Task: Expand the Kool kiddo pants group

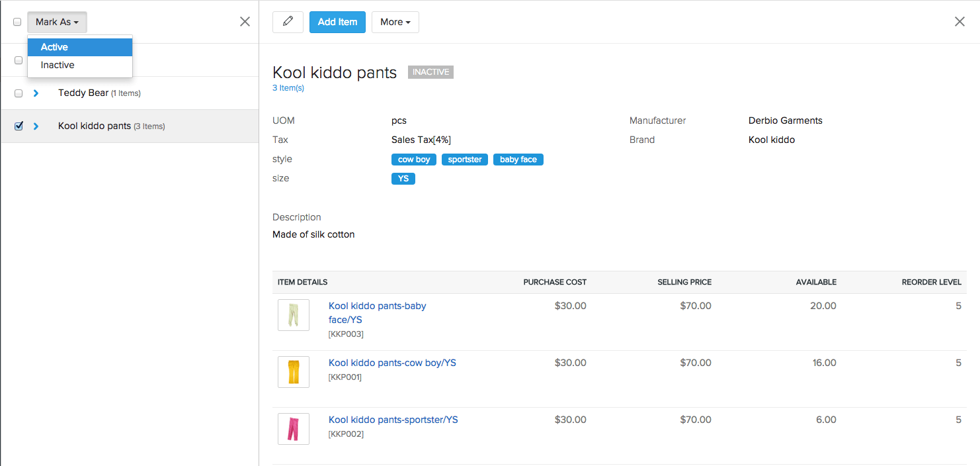Action: click(x=36, y=126)
